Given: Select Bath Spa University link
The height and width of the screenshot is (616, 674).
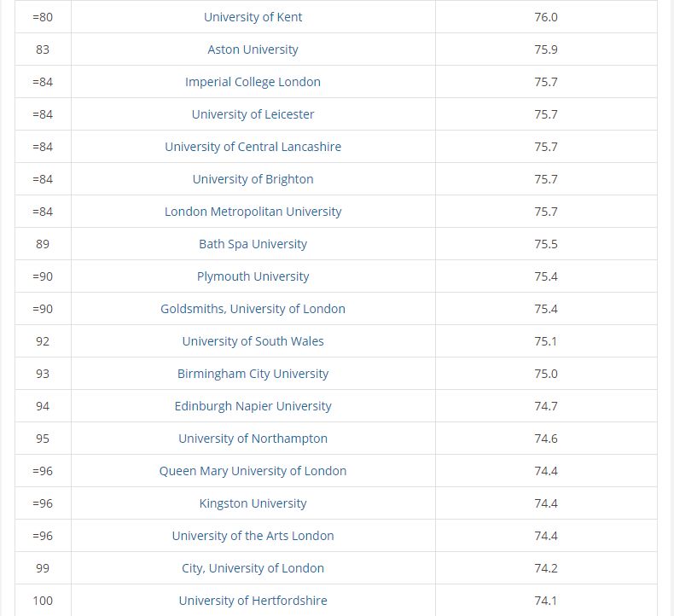Looking at the screenshot, I should 253,244.
